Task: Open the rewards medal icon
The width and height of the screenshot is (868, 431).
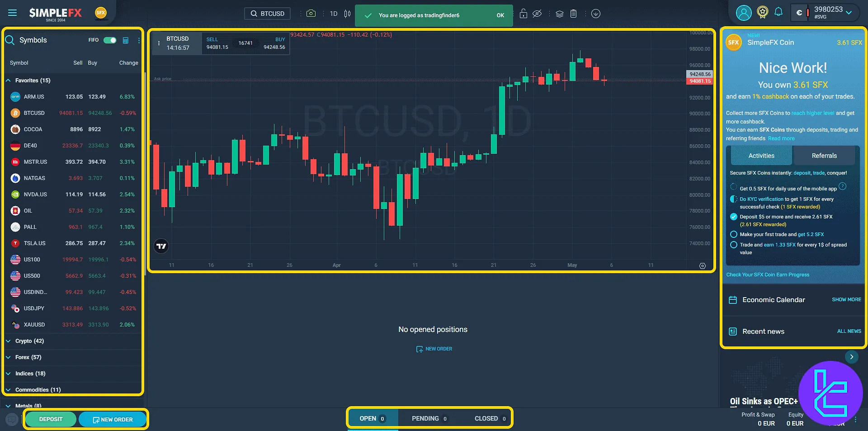Action: [x=763, y=12]
